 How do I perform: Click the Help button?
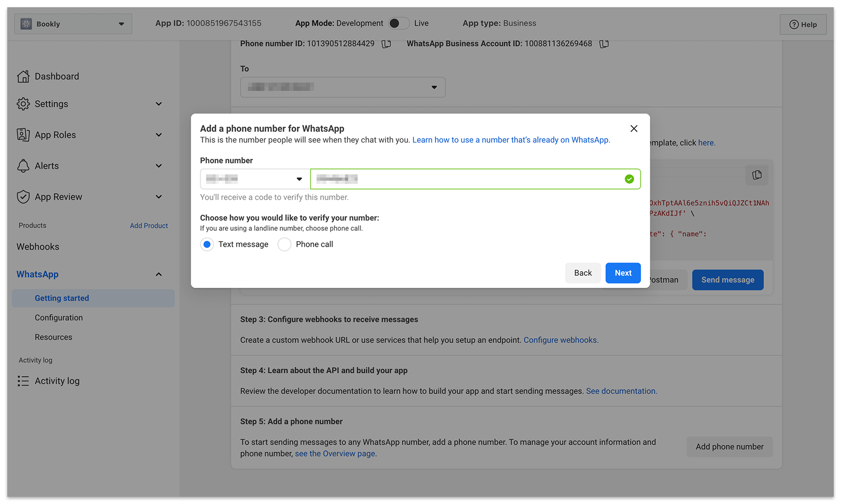pos(803,24)
